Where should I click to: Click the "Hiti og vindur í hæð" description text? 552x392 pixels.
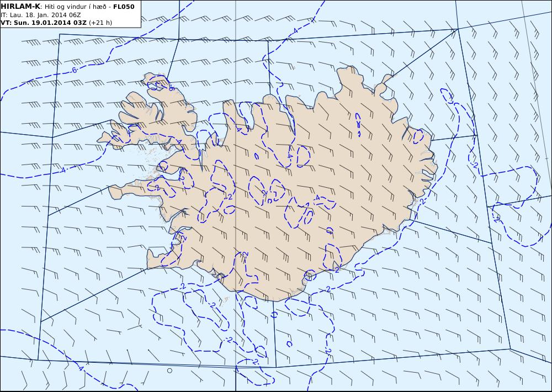coord(75,7)
